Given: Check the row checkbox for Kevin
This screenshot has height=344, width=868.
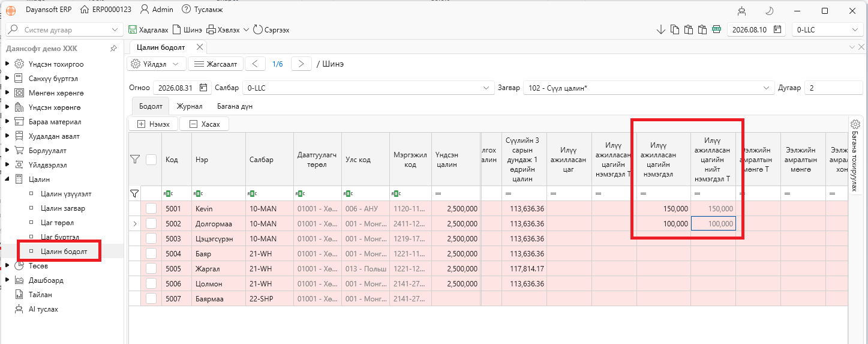Looking at the screenshot, I should (x=151, y=208).
